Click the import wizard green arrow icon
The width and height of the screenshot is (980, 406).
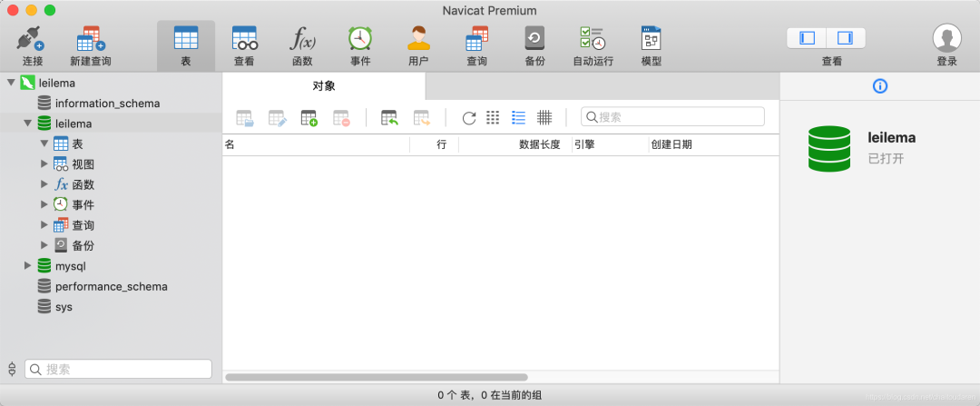click(389, 117)
